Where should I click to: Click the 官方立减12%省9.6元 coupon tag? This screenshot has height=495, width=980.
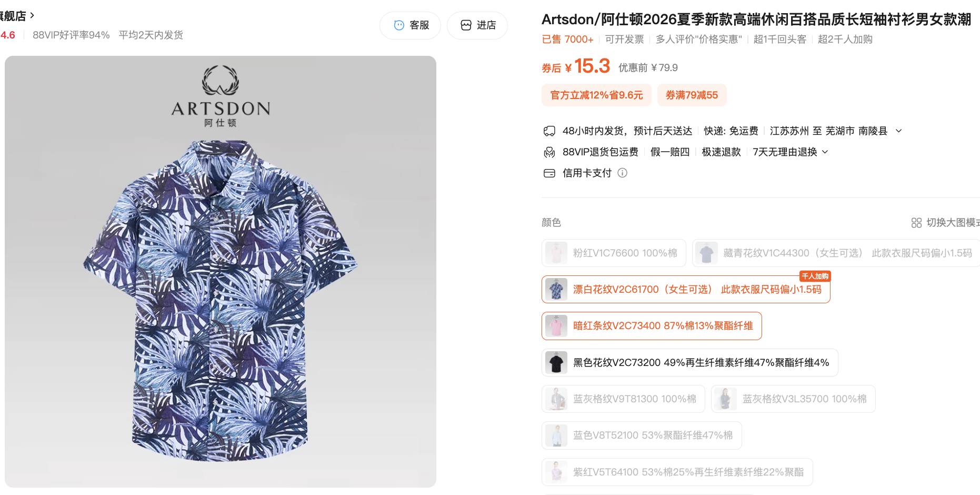coord(596,95)
